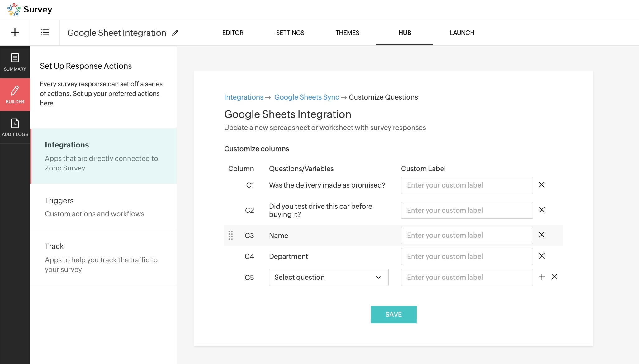Follow the Google Sheets Sync breadcrumb link
Screen dimensions: 639x364
[306, 97]
